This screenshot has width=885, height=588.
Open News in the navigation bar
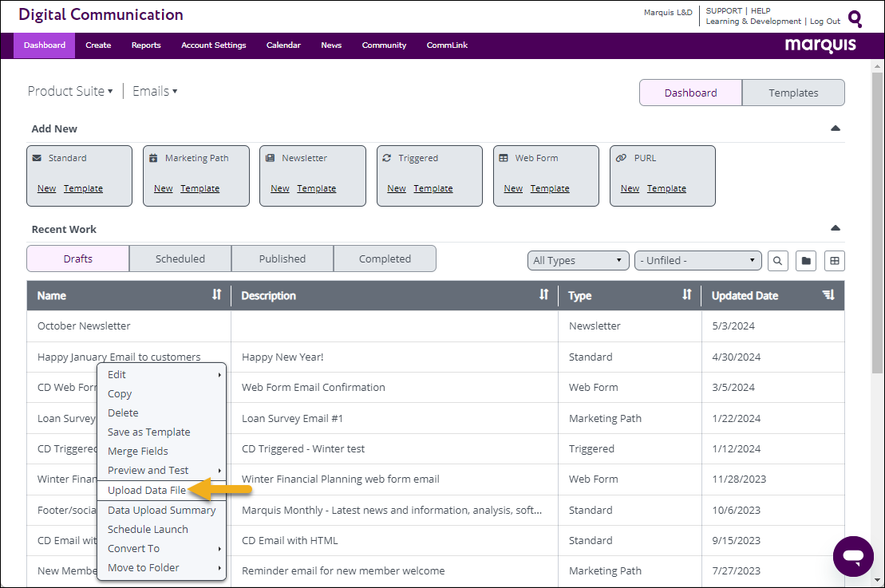(x=331, y=45)
